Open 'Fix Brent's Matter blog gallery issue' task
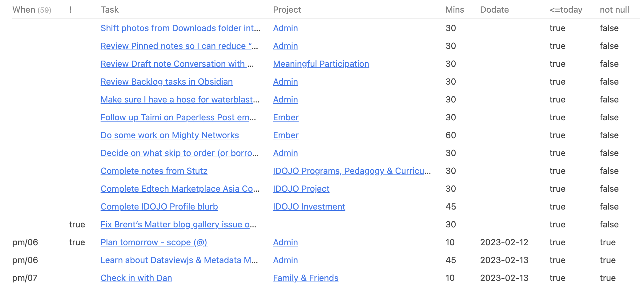Image resolution: width=644 pixels, height=288 pixels. tap(178, 224)
